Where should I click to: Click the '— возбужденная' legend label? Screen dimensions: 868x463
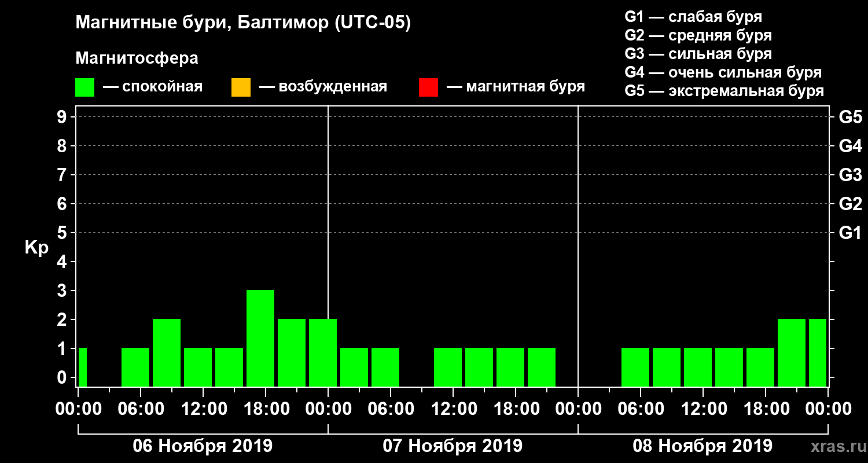(323, 87)
